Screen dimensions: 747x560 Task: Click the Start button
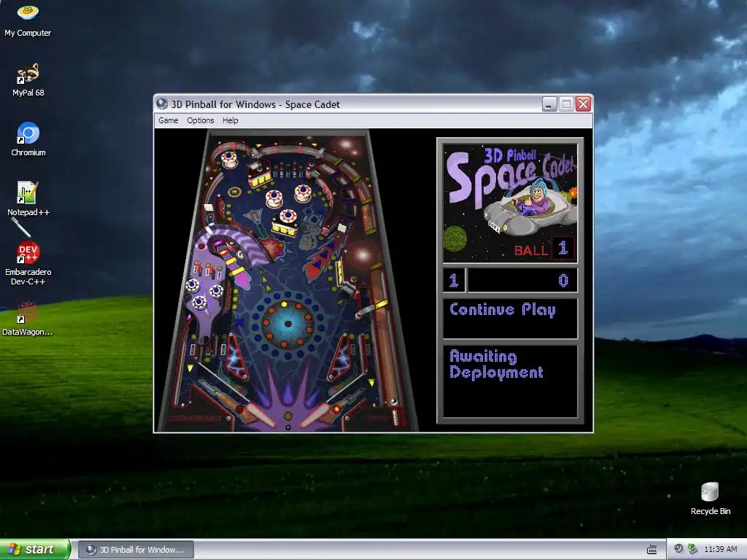pyautogui.click(x=35, y=549)
